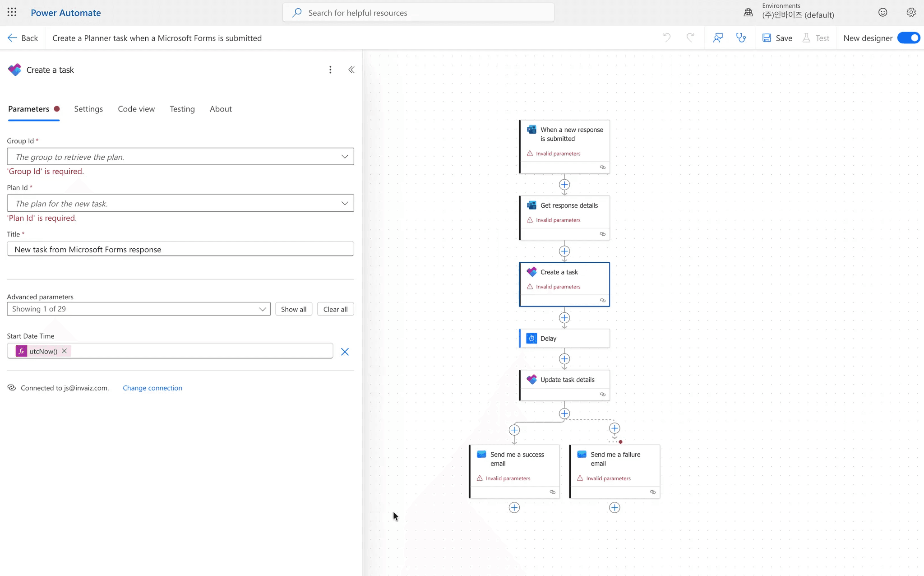Click the Title input field
The height and width of the screenshot is (576, 924).
[x=180, y=249]
